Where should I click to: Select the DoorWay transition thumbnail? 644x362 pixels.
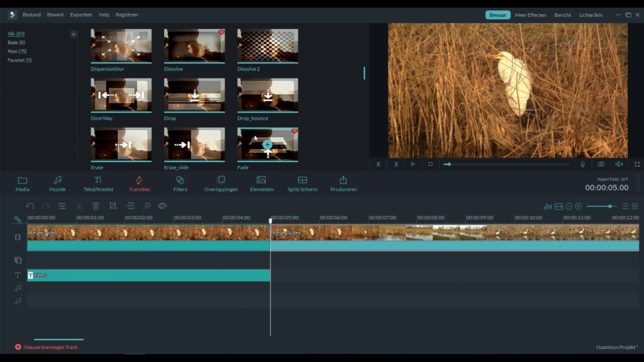coord(121,95)
